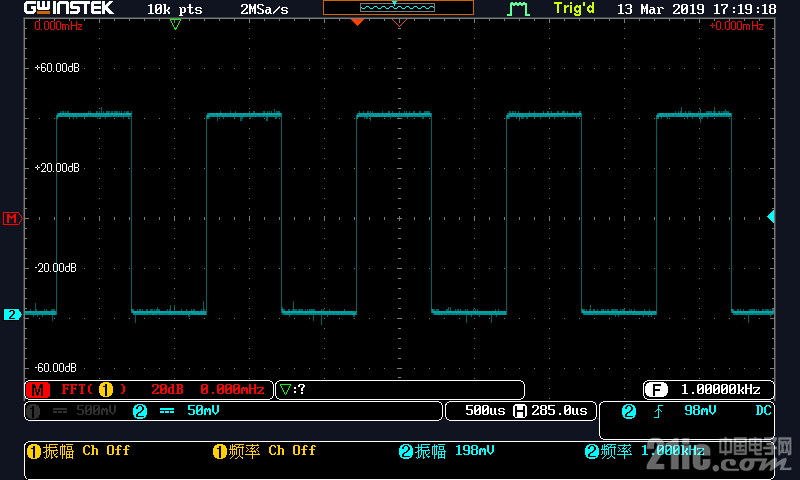Click the solid orange horizontal position marker
This screenshot has height=480, width=800.
(357, 22)
